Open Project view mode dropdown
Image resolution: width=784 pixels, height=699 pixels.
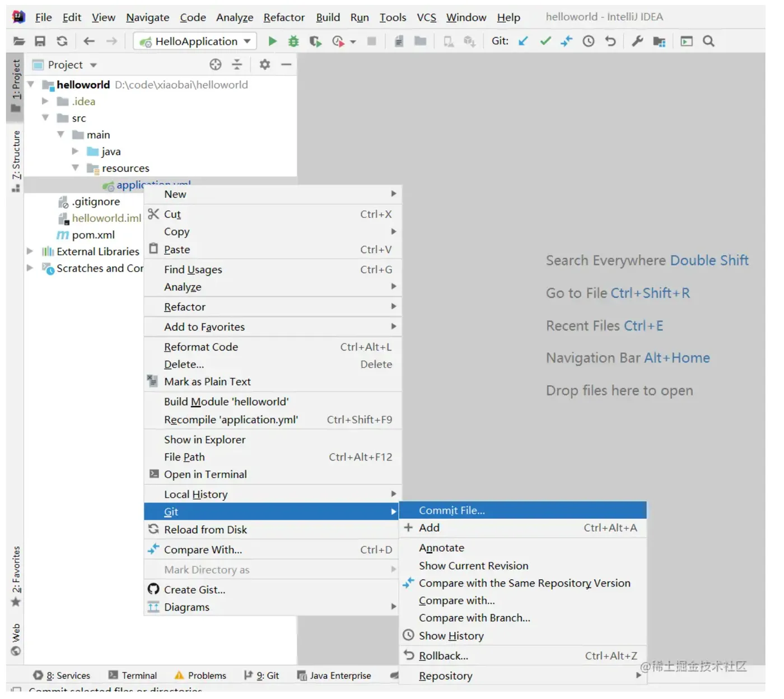[x=94, y=66]
